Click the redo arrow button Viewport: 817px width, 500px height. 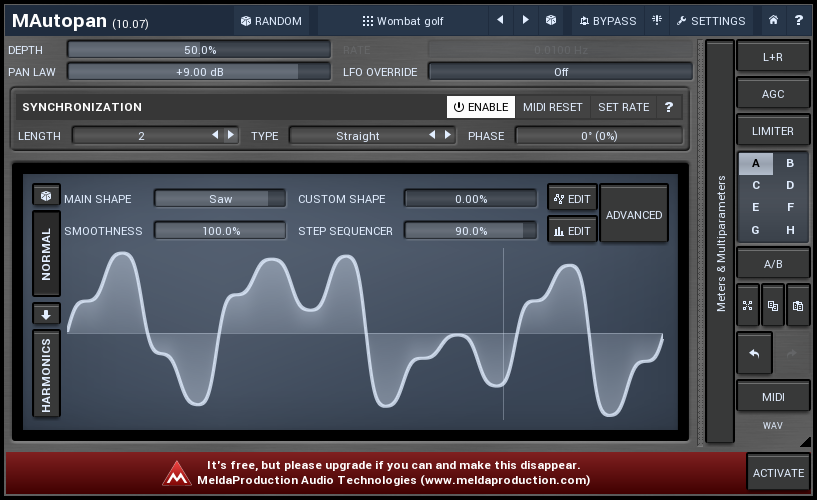[791, 354]
